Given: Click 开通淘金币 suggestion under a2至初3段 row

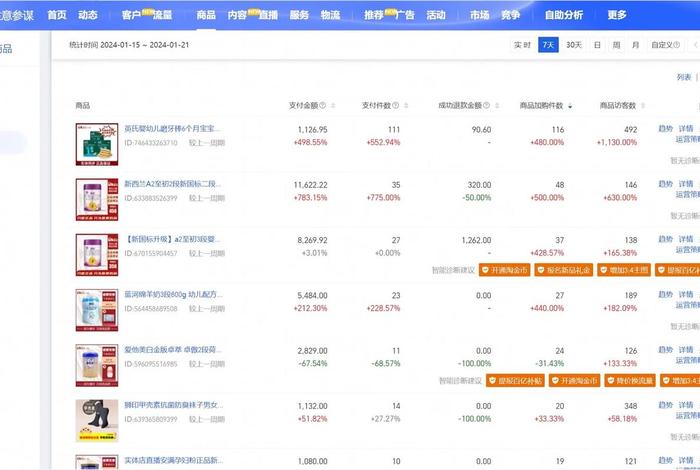Looking at the screenshot, I should pyautogui.click(x=504, y=270).
